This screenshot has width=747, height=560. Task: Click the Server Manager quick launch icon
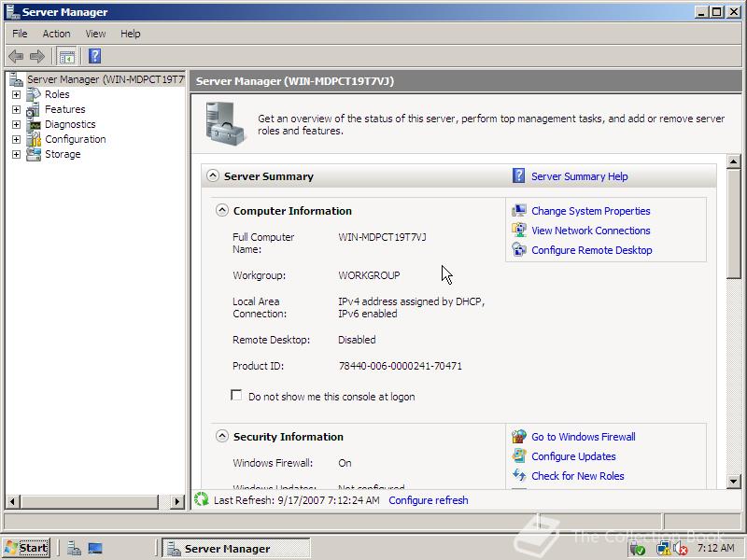pos(74,548)
